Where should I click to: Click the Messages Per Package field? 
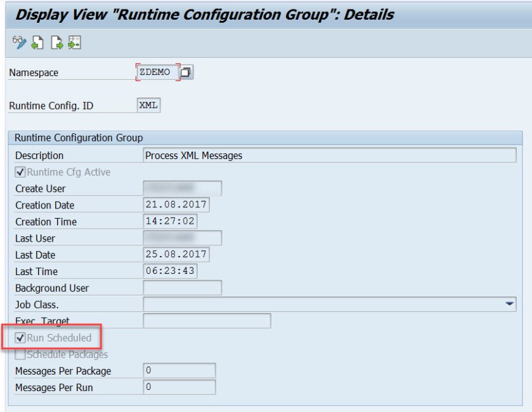pos(179,371)
